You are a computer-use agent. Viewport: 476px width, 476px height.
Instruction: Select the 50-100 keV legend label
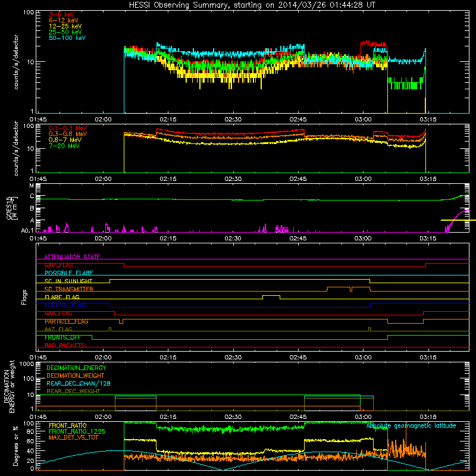pyautogui.click(x=67, y=38)
